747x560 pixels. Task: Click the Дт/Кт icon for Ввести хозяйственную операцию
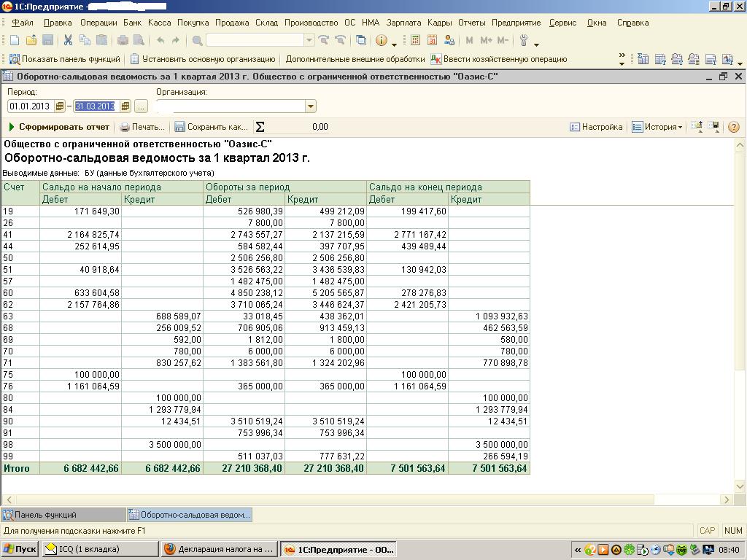[436, 59]
